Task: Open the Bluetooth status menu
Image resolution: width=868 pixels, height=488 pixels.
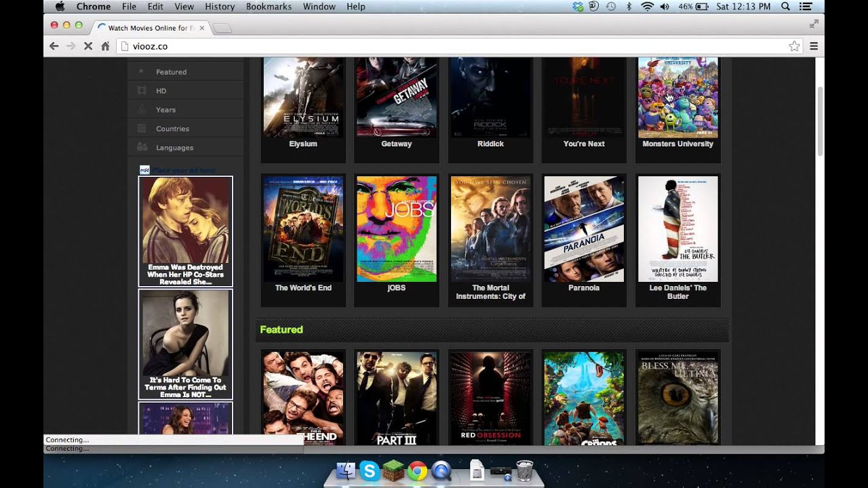Action: point(629,6)
